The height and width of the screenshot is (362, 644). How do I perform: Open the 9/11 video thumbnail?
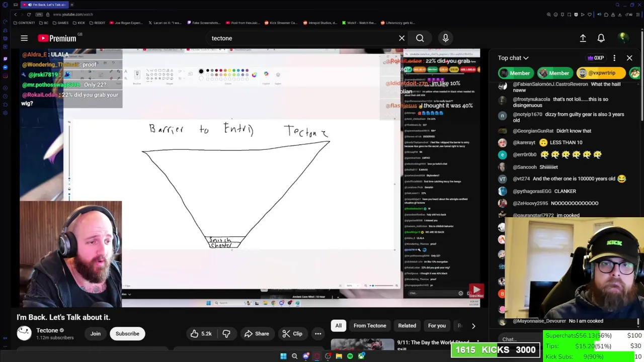click(362, 344)
